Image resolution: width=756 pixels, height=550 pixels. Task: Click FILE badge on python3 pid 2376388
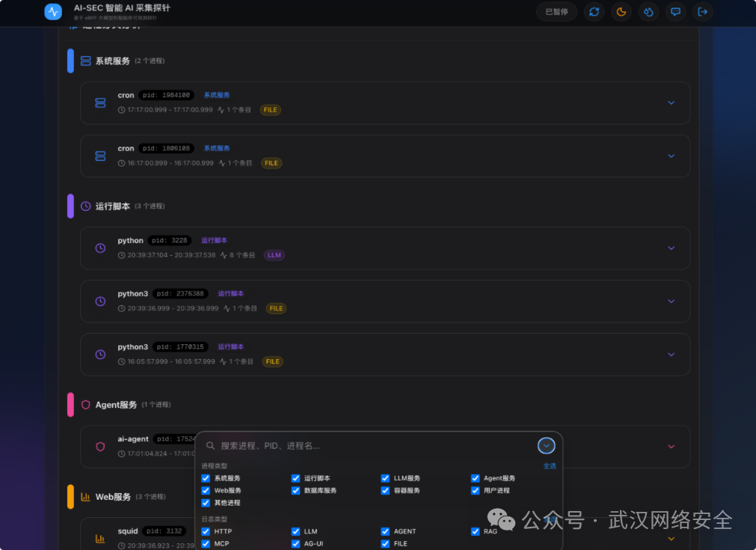click(276, 308)
